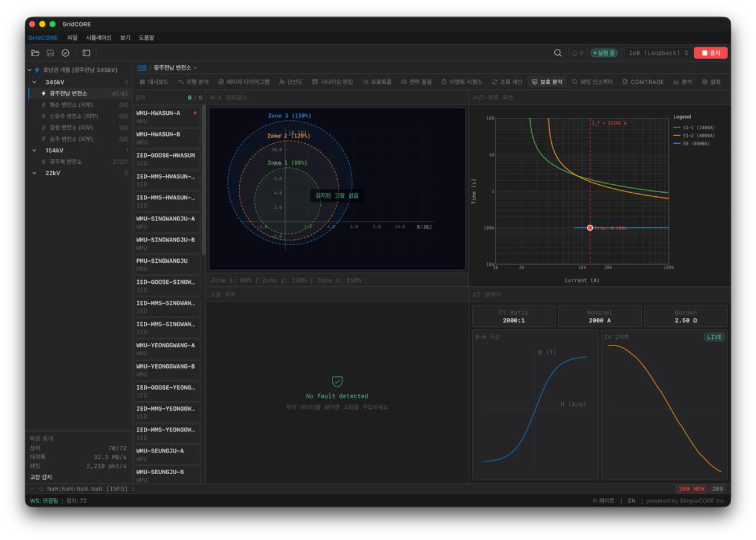Open the 시나리오 편집 tab
The image size is (756, 540).
coord(333,82)
